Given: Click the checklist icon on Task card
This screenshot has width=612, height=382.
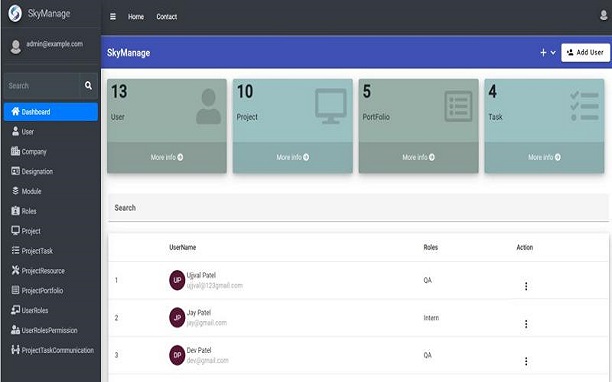Looking at the screenshot, I should tap(584, 106).
